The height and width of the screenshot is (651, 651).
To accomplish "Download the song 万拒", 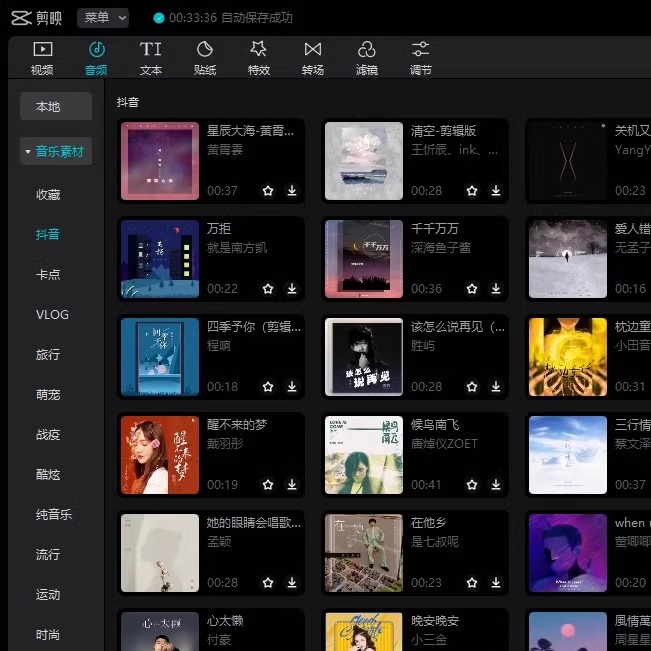I will click(x=292, y=289).
